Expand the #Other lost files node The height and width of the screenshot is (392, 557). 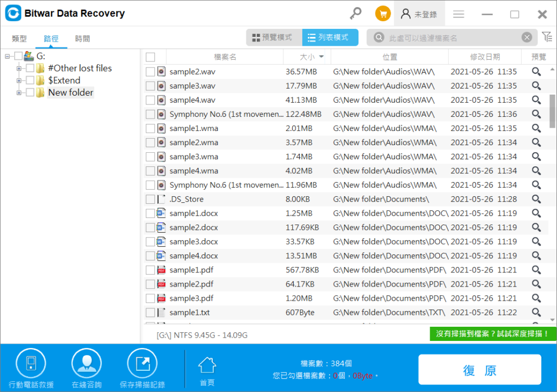point(19,69)
